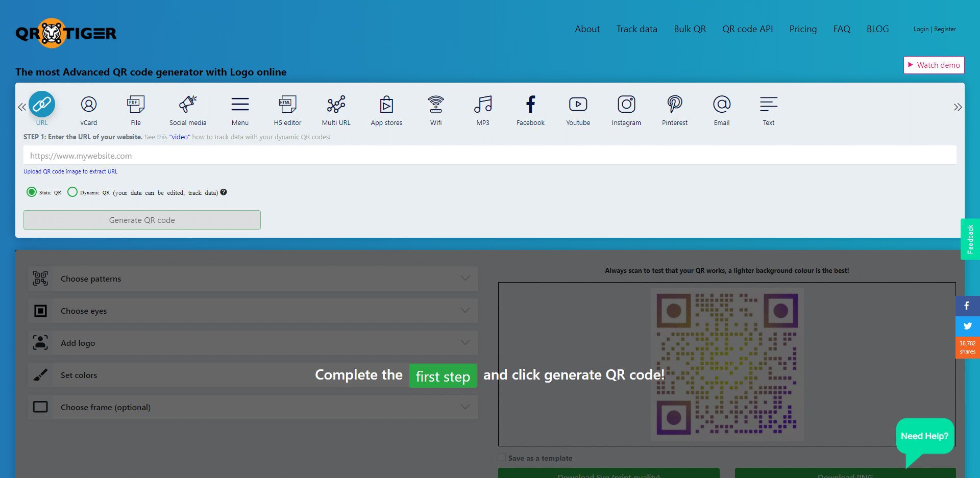Click Generate QR code button

click(x=142, y=220)
